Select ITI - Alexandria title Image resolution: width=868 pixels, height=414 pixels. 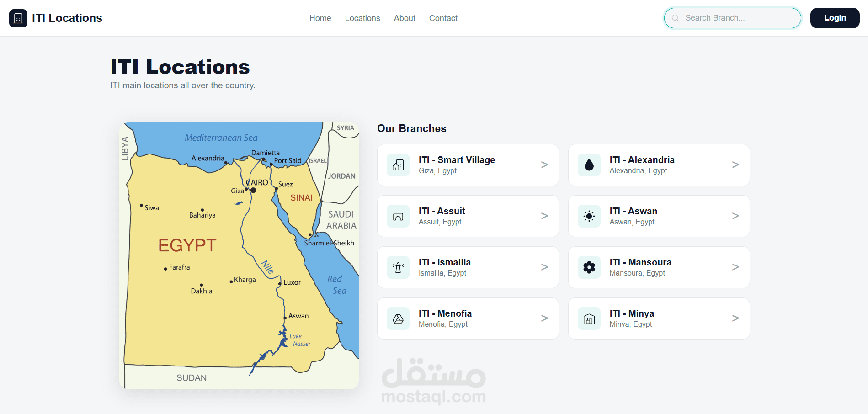pos(642,160)
